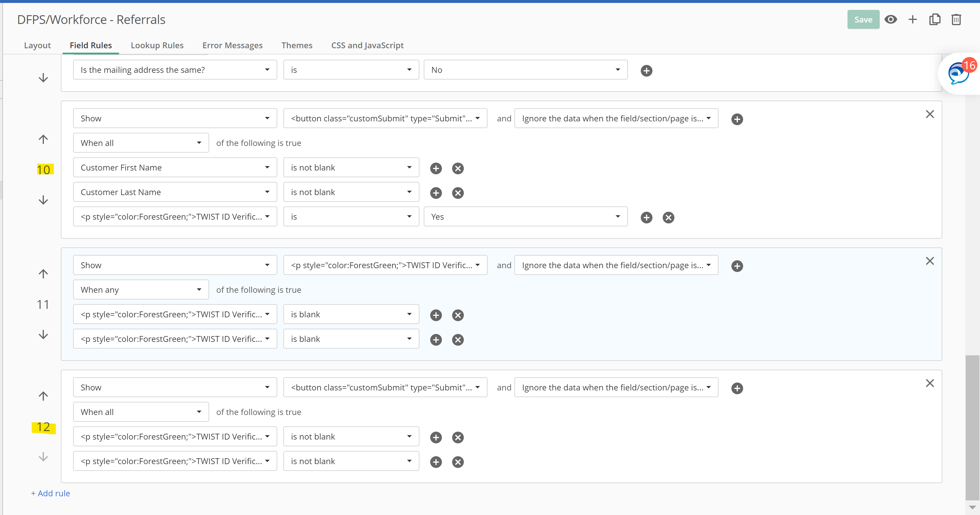Open the chat bubble with 16 notifications
The image size is (980, 515).
[959, 73]
